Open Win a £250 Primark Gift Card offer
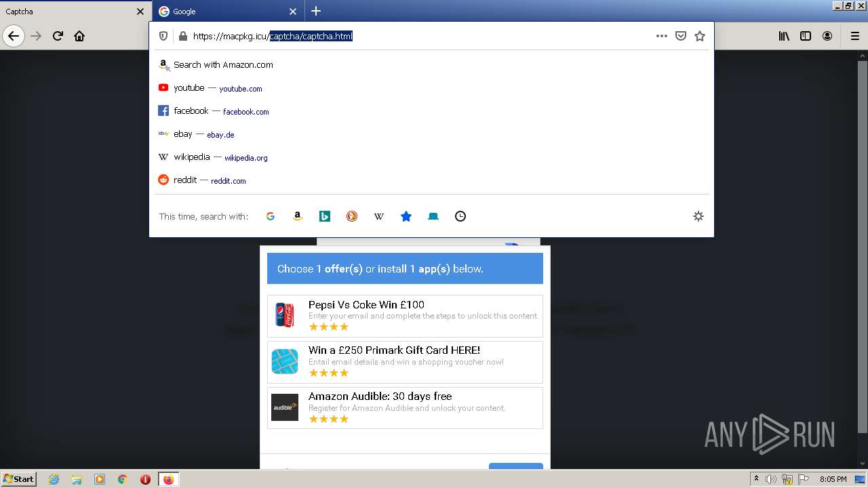Screen dimensions: 868x488 click(405, 362)
